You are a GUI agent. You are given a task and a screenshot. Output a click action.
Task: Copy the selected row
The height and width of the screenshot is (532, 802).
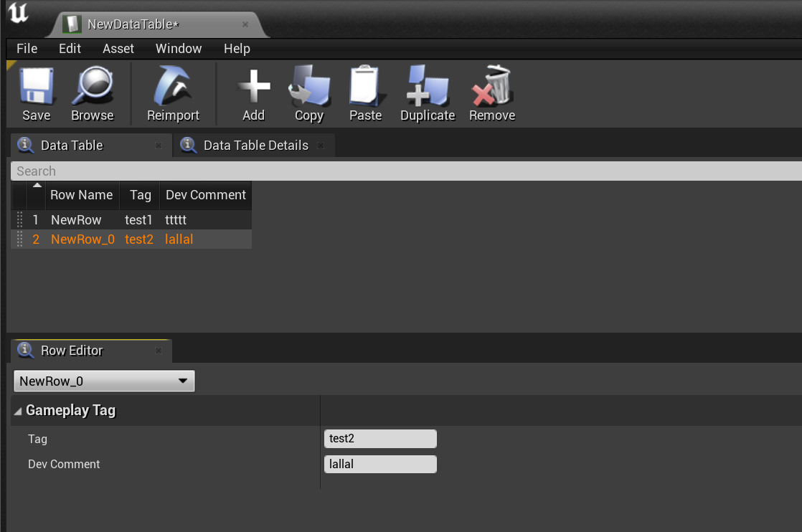pyautogui.click(x=308, y=86)
